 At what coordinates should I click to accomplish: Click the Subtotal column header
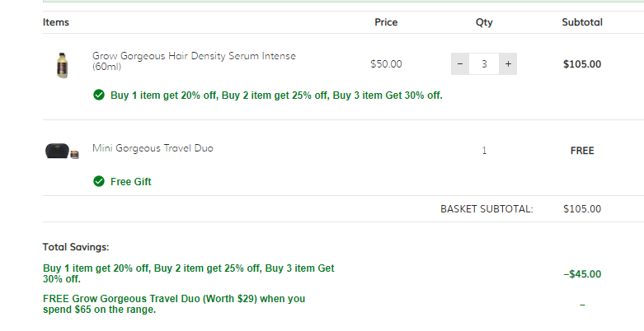(582, 22)
